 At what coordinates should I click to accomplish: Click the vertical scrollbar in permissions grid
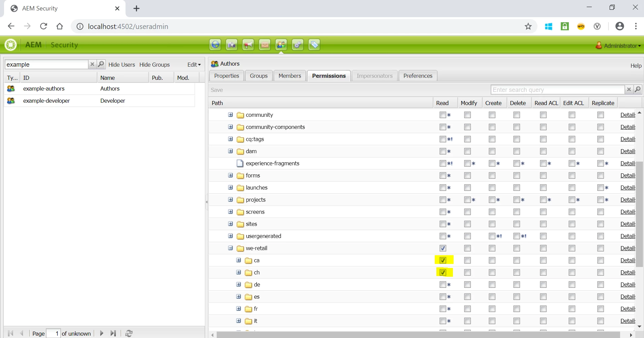point(639,214)
